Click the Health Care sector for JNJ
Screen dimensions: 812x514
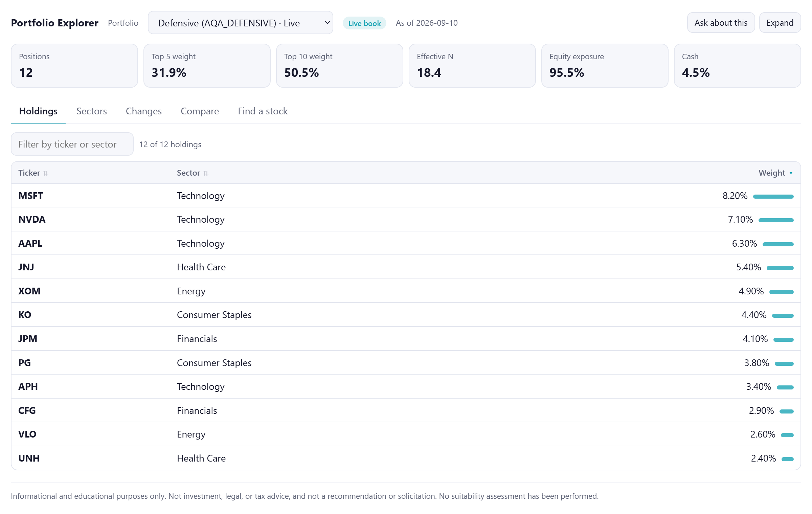[201, 267]
